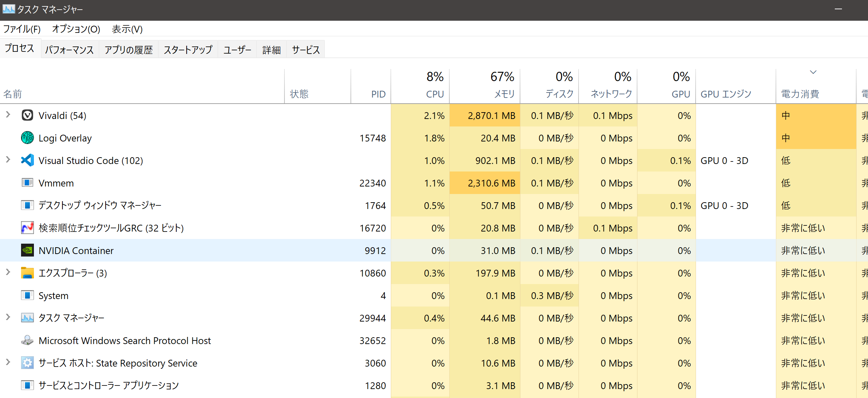Click the Task Manager title bar icon
This screenshot has width=868, height=398.
pyautogui.click(x=9, y=9)
